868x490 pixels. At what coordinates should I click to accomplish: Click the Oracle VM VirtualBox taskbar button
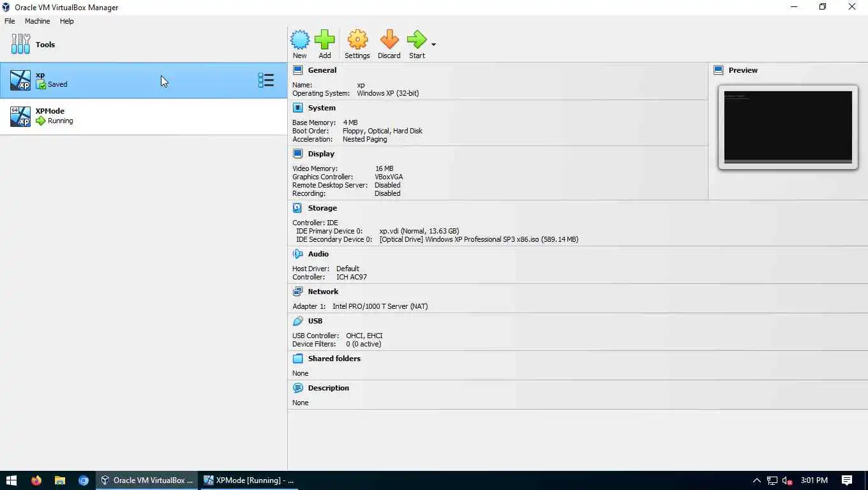(x=147, y=480)
